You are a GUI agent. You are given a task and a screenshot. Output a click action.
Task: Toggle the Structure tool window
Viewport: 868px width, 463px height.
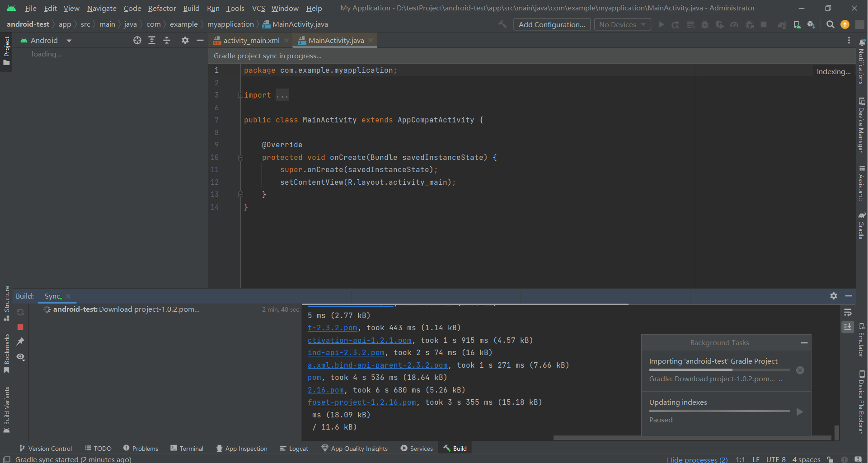[6, 304]
